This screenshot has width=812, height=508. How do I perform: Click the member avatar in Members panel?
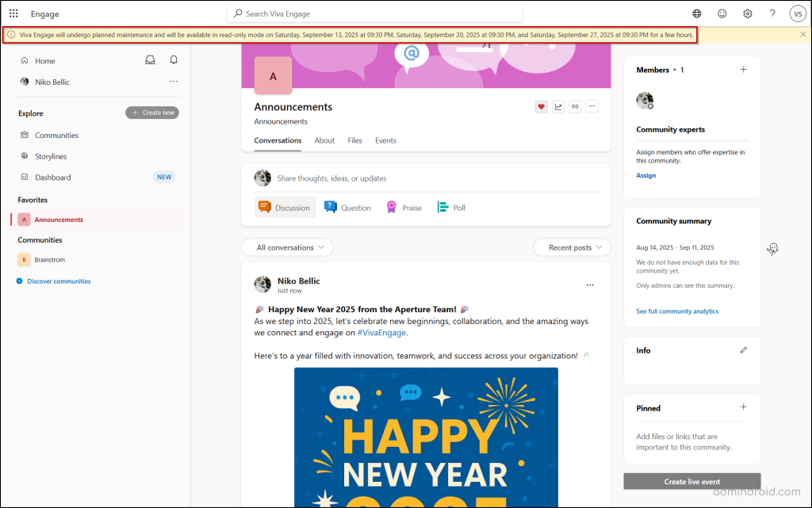645,101
